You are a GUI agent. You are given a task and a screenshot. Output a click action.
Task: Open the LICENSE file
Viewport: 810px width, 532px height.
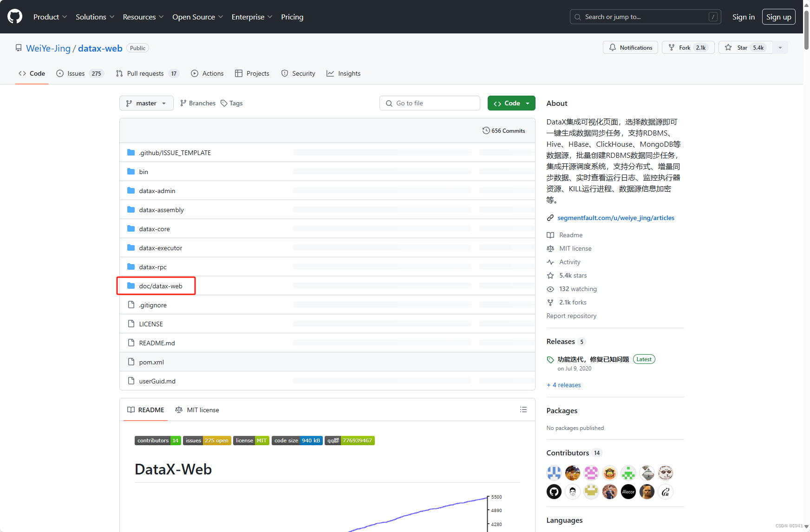point(150,324)
